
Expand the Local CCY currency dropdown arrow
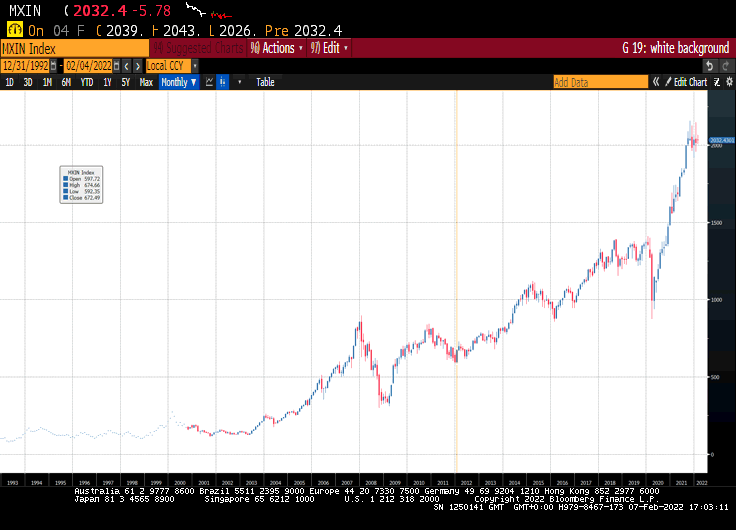click(195, 66)
